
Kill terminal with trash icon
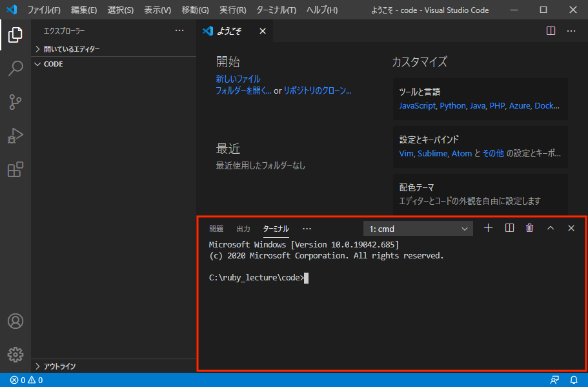[529, 228]
